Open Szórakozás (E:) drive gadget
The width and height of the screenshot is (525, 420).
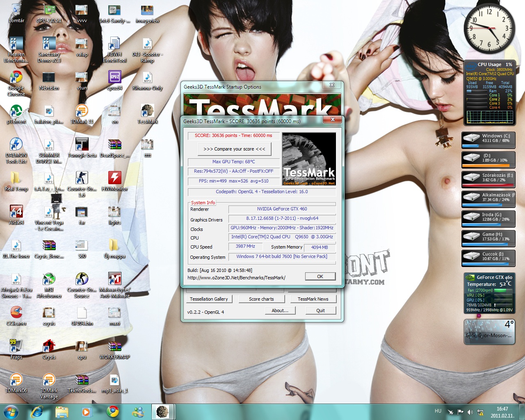pos(488,180)
